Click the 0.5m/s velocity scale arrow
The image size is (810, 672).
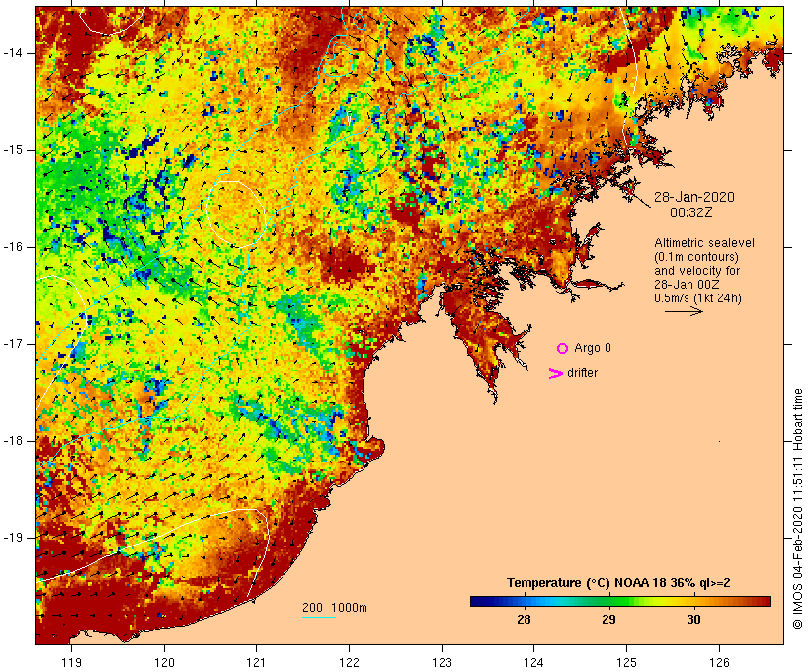click(684, 311)
